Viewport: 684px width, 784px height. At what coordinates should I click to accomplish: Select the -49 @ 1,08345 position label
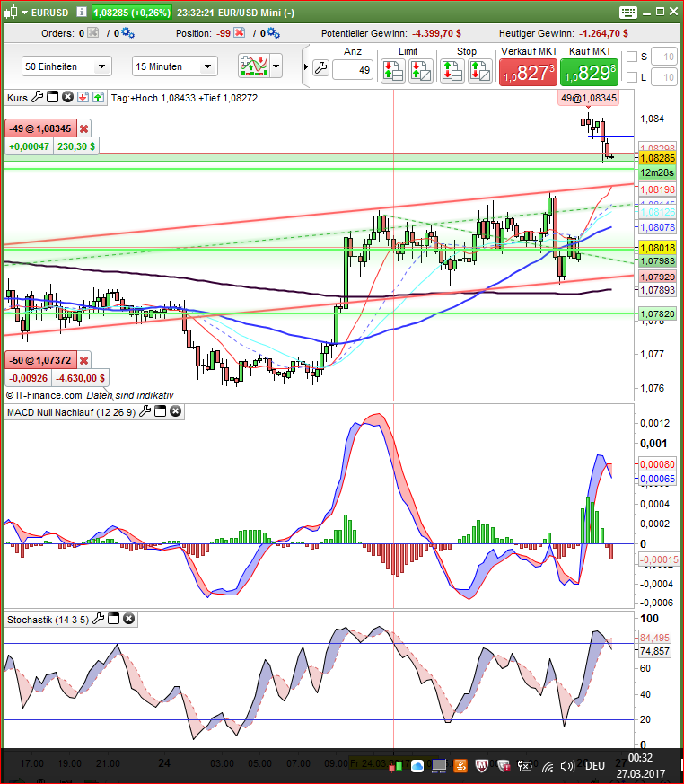pos(41,128)
